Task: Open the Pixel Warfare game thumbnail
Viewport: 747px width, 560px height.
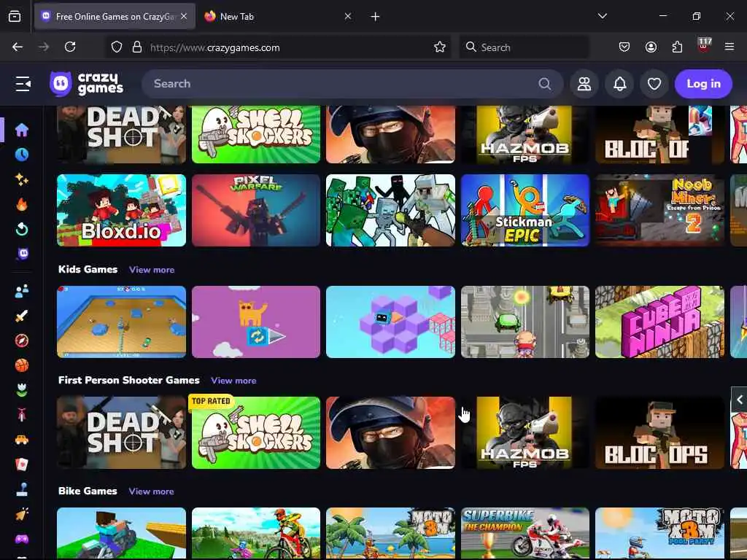Action: tap(256, 211)
